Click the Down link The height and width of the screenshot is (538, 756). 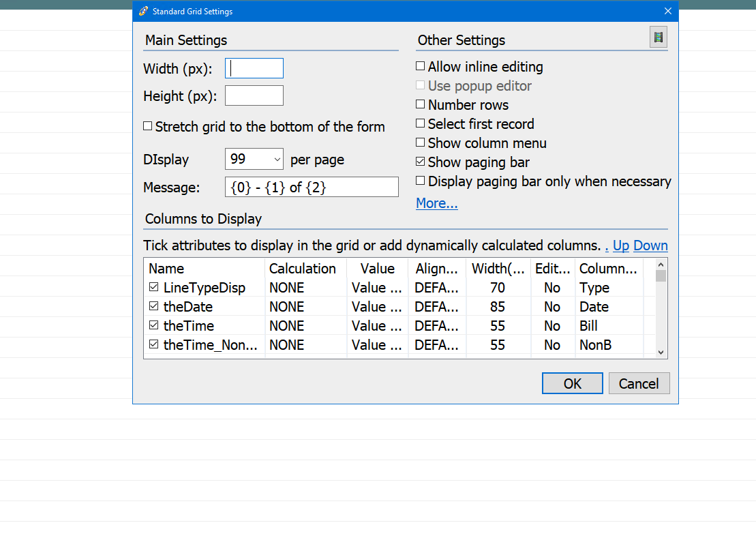pyautogui.click(x=650, y=245)
